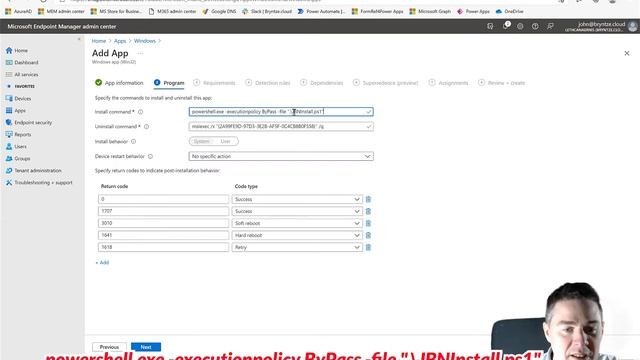Open the help question mark icon
The width and height of the screenshot is (640, 360).
point(535,26)
